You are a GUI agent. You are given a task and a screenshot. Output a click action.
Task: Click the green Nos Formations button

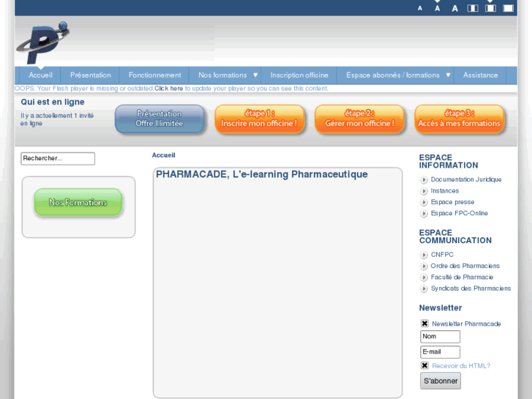click(x=78, y=202)
